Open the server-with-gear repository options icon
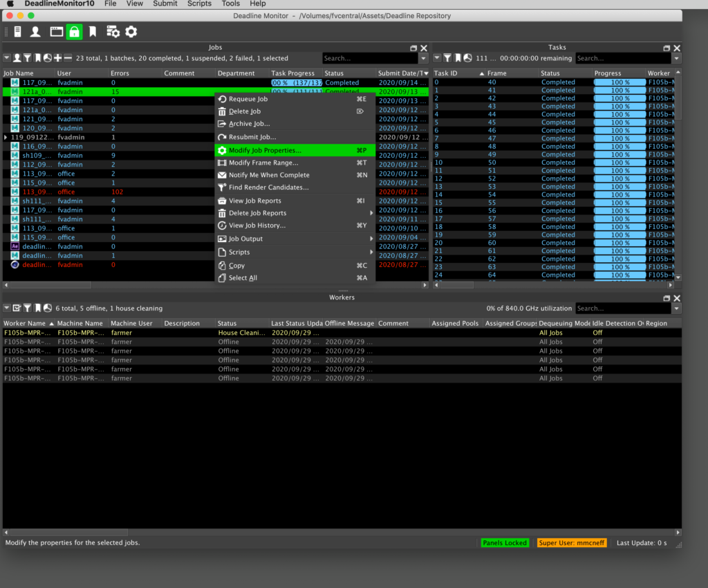Screen dimensions: 708x588 point(113,32)
